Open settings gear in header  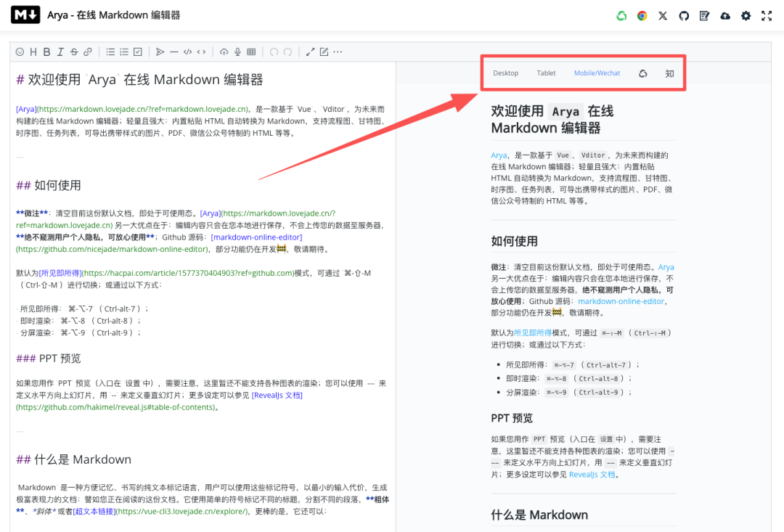click(x=746, y=16)
